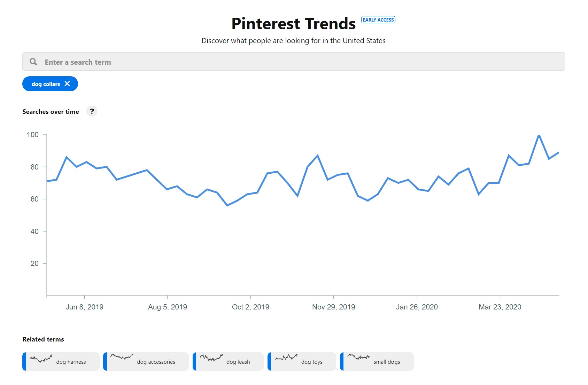Remove the dog collars tag with X
The image size is (588, 385).
pyautogui.click(x=67, y=84)
